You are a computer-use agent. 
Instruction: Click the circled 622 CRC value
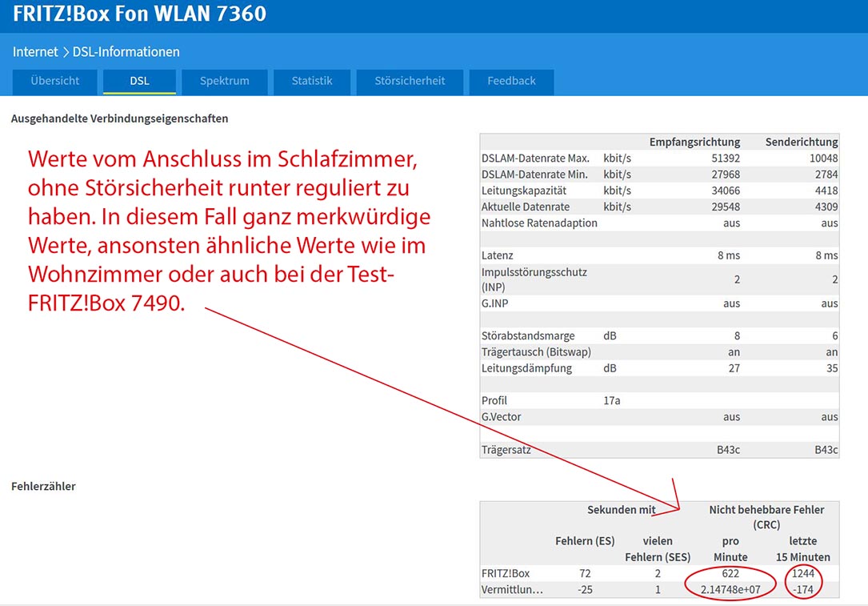point(730,573)
